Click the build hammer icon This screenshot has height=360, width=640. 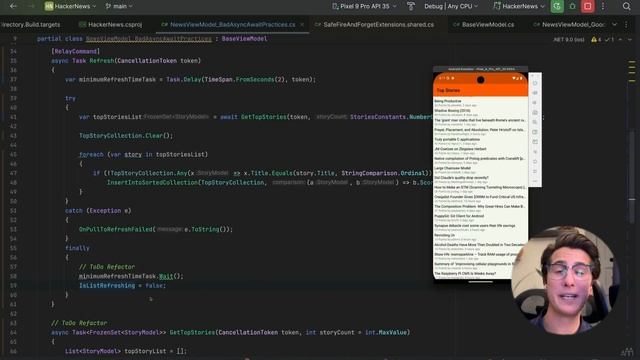[x=411, y=6]
